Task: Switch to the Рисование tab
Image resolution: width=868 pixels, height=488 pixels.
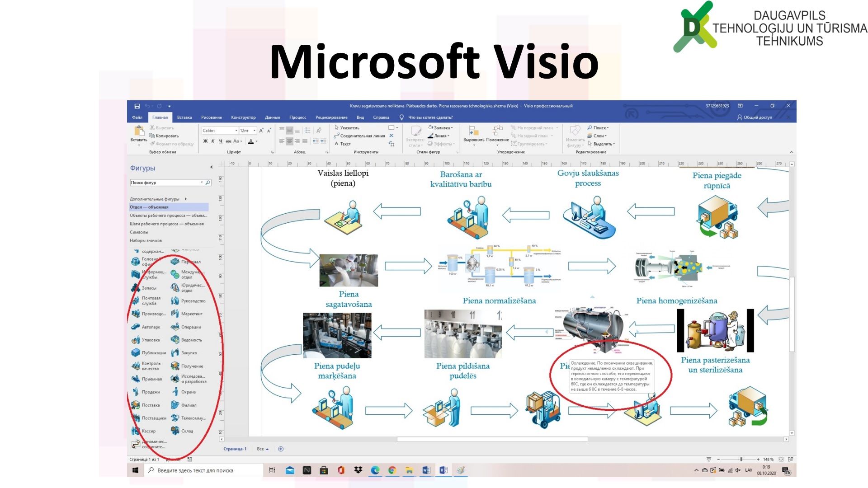Action: (x=212, y=117)
